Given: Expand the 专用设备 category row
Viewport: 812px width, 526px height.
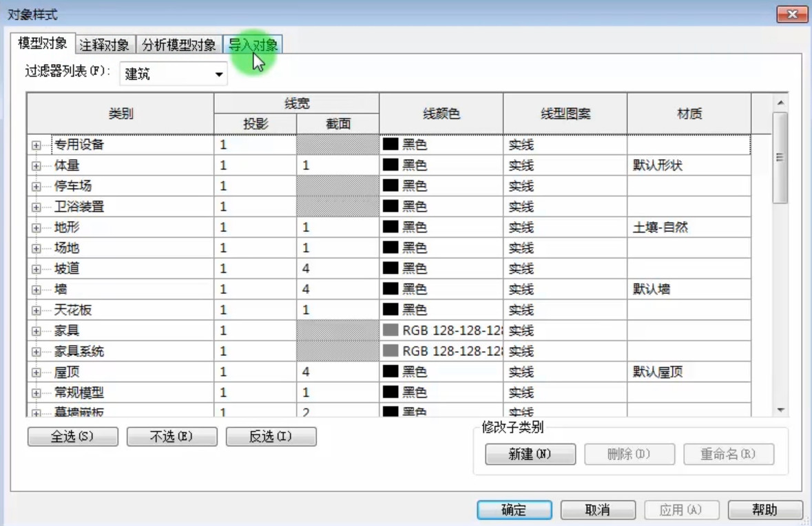Looking at the screenshot, I should click(36, 145).
